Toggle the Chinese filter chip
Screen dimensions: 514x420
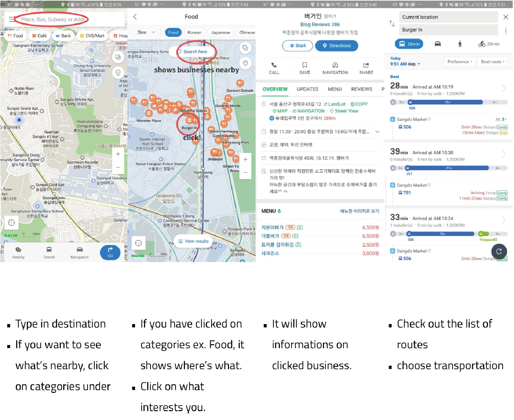point(247,32)
